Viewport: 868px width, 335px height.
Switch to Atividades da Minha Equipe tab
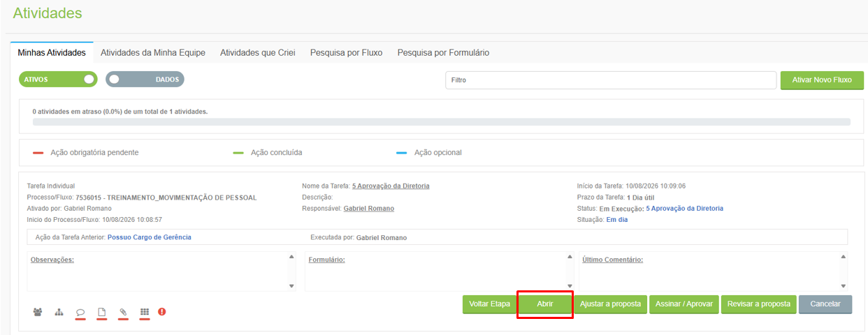click(153, 52)
